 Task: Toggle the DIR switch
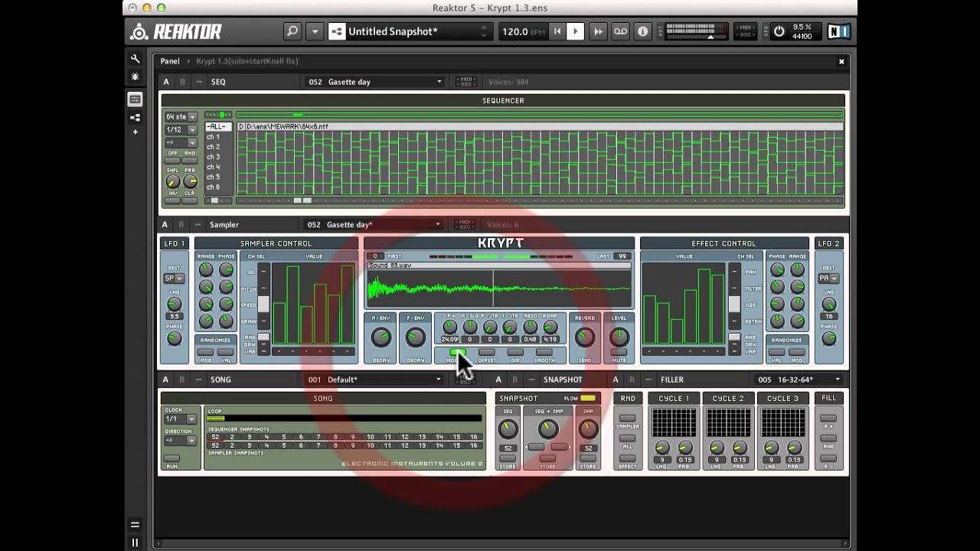(x=515, y=353)
